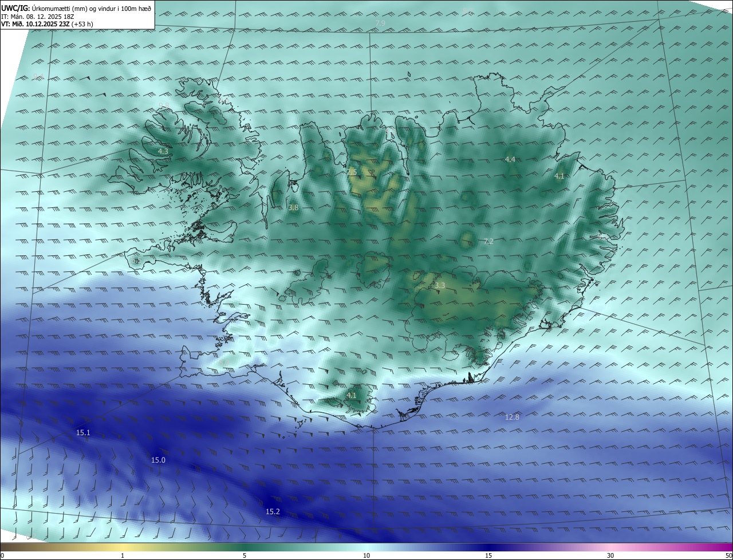Click the 50 tick on the color scale
Screen dimensions: 733x560
[728, 555]
